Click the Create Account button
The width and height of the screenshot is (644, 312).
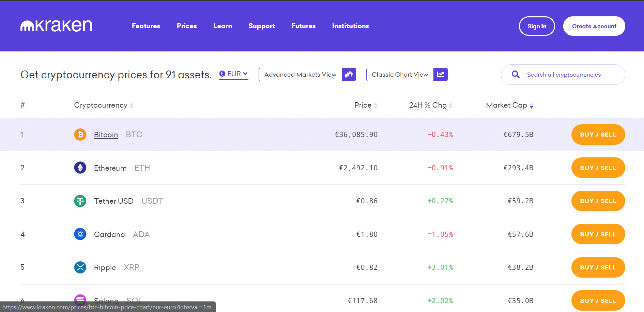(594, 26)
